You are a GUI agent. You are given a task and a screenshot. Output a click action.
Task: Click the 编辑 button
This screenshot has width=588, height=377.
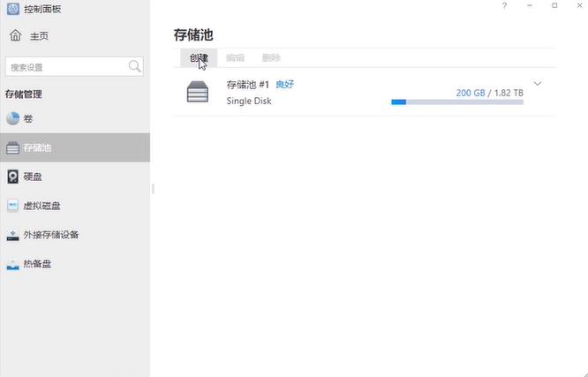235,58
